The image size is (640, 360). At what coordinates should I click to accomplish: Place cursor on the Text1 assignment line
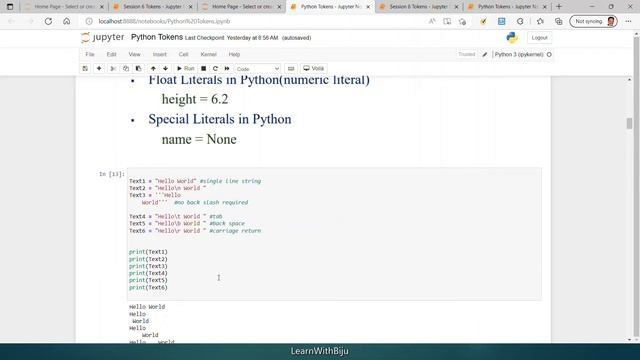(195, 181)
